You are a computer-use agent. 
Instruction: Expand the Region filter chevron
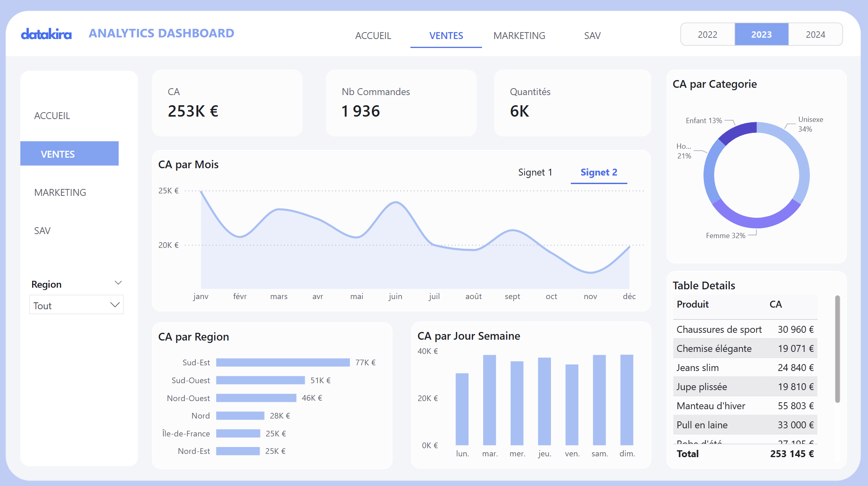click(x=118, y=283)
